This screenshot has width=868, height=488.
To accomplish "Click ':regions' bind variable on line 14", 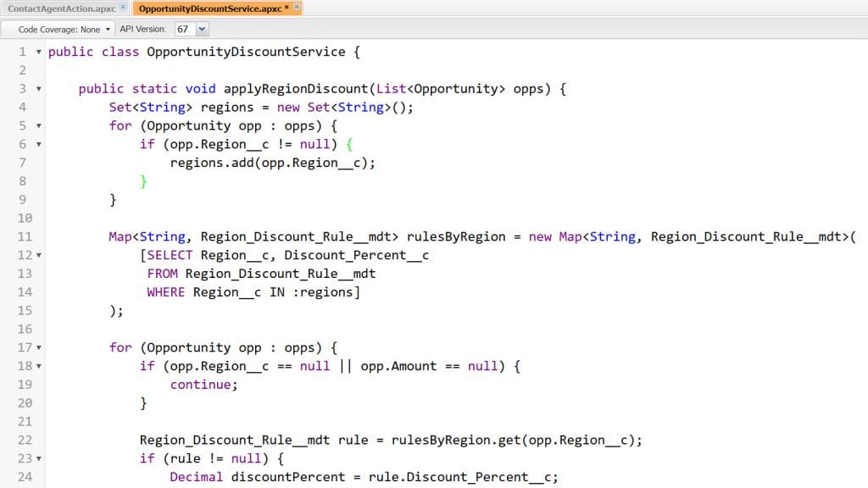I will (x=323, y=292).
